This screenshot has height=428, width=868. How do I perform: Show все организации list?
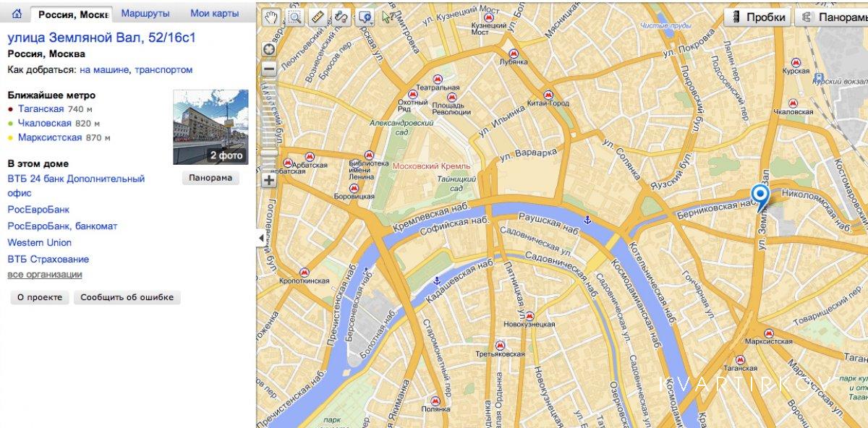(x=45, y=275)
